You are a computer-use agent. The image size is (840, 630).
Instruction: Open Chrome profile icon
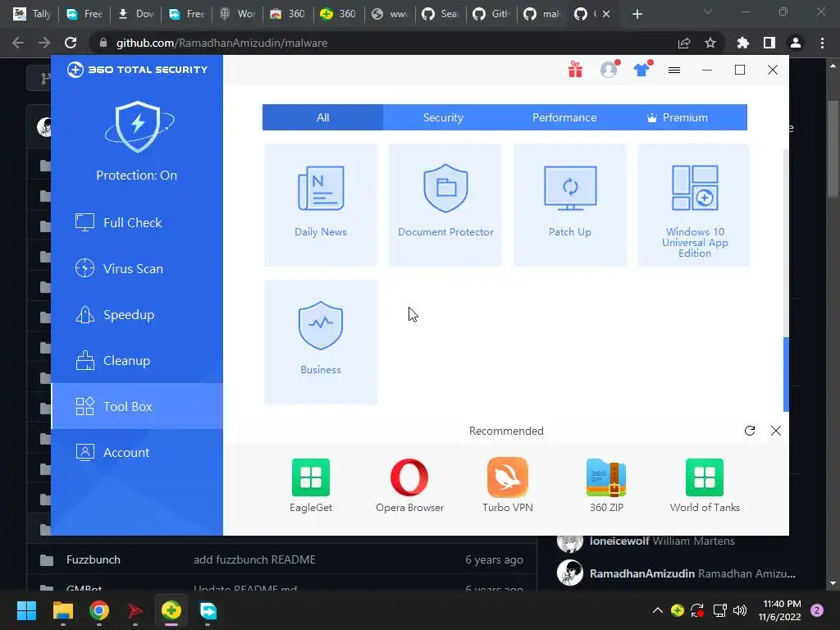796,43
